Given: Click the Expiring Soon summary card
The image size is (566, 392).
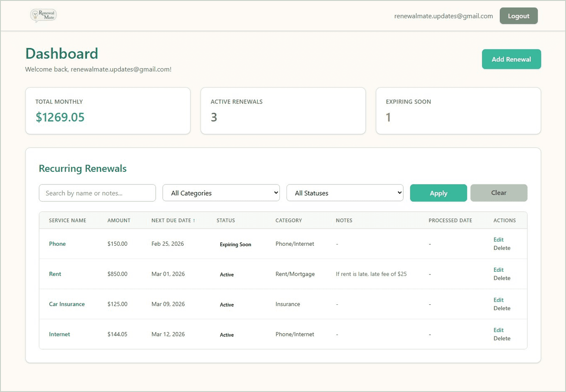Looking at the screenshot, I should (458, 111).
